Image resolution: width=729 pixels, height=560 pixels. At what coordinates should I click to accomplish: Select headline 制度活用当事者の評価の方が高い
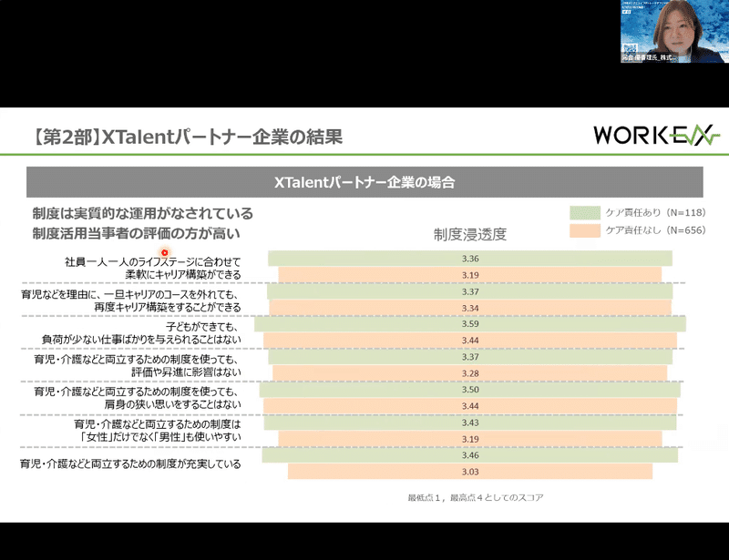point(136,233)
